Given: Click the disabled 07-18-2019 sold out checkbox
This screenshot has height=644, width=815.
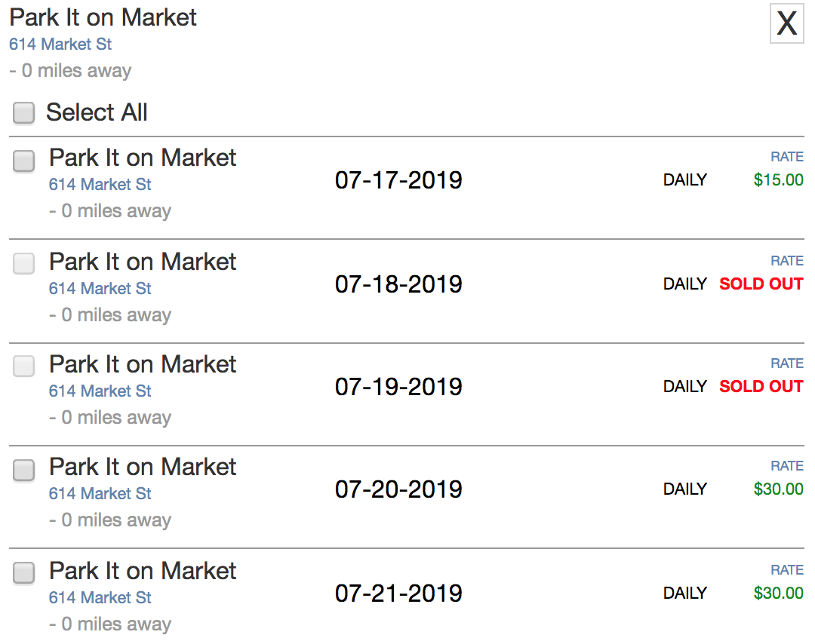Looking at the screenshot, I should tap(24, 264).
